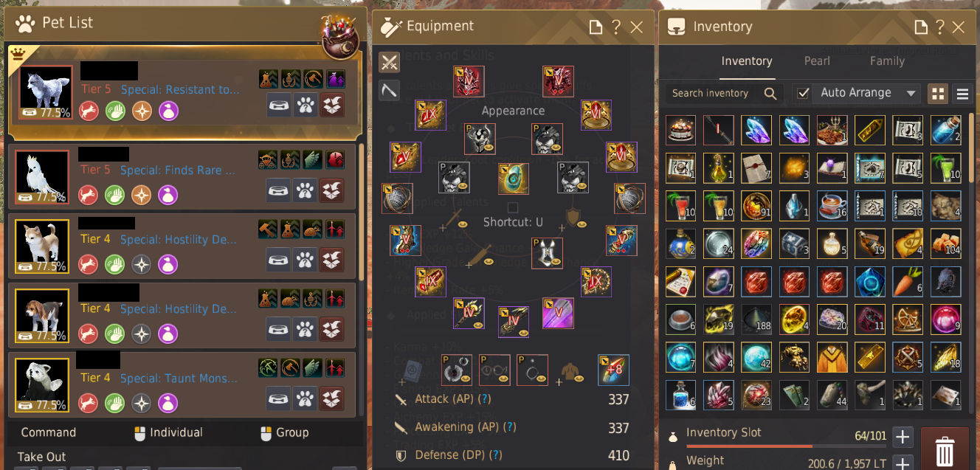Expand weight limit with the plus button
The width and height of the screenshot is (980, 470).
pyautogui.click(x=903, y=463)
